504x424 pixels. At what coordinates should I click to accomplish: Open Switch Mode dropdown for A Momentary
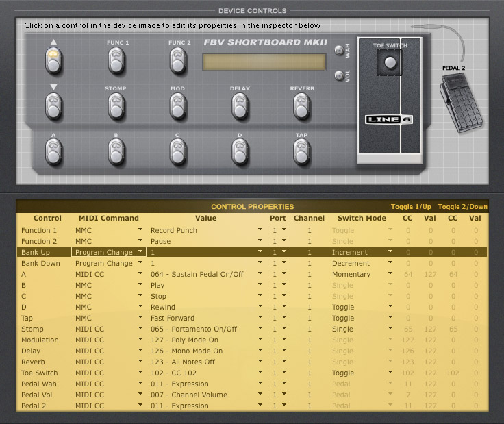pyautogui.click(x=390, y=273)
